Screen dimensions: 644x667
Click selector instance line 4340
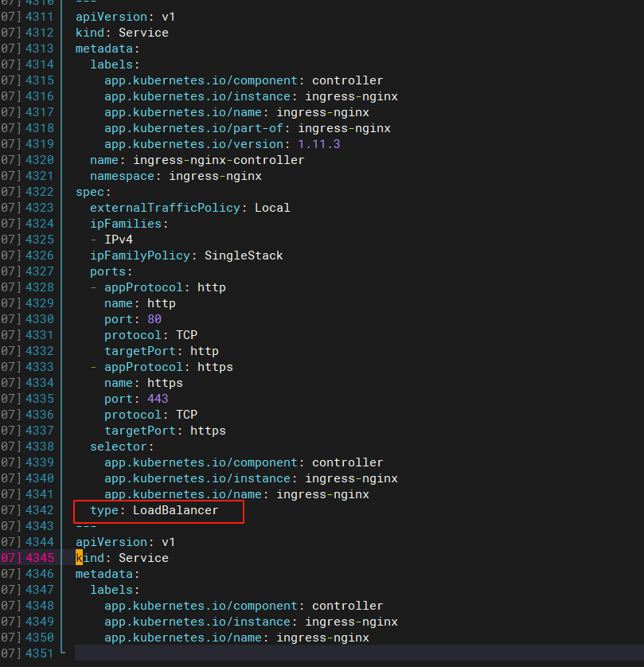pyautogui.click(x=251, y=478)
